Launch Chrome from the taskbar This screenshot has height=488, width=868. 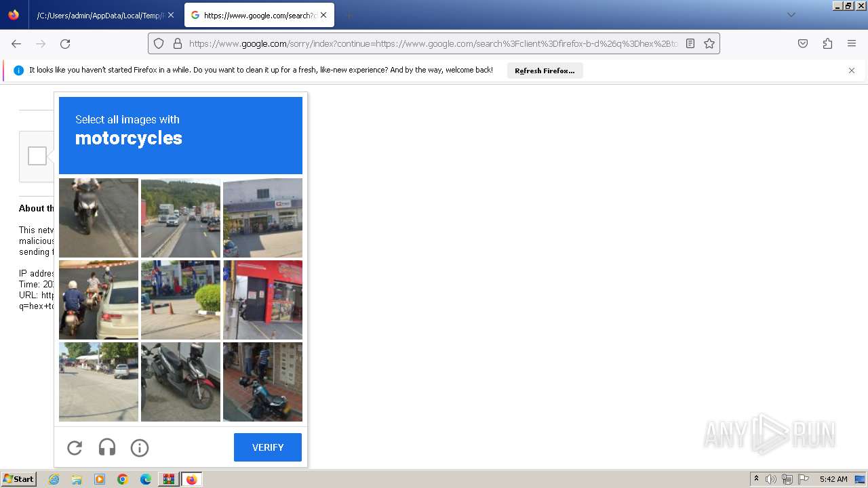pyautogui.click(x=123, y=479)
